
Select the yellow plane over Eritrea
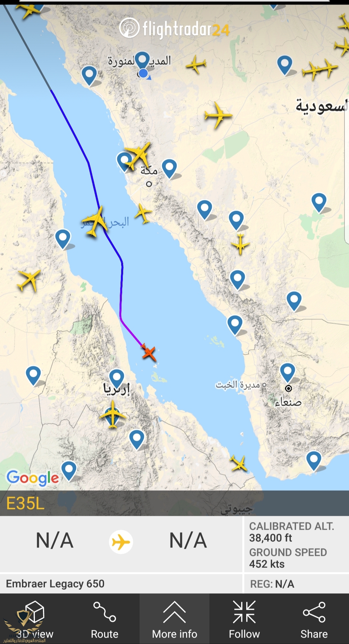(x=112, y=414)
